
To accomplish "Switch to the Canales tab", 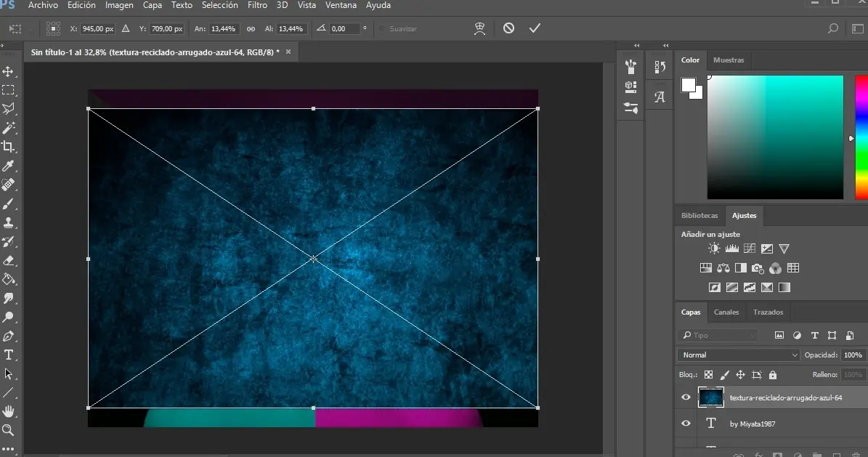I will point(726,312).
